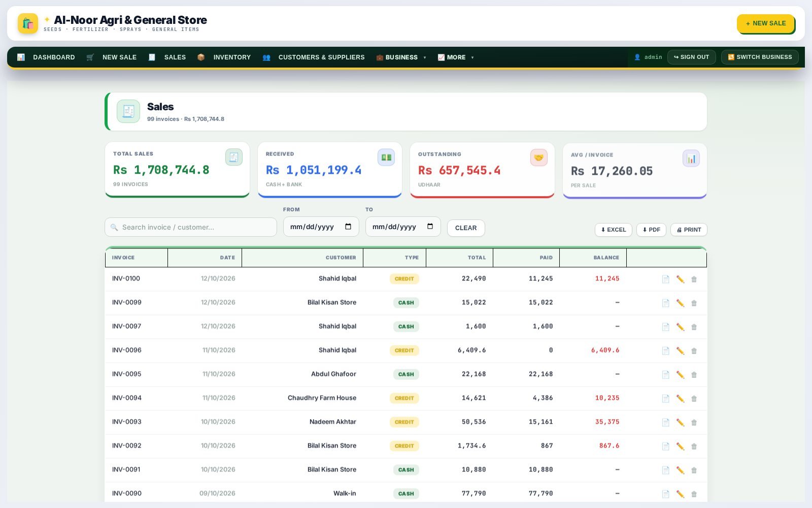Click the admin user label

click(648, 57)
